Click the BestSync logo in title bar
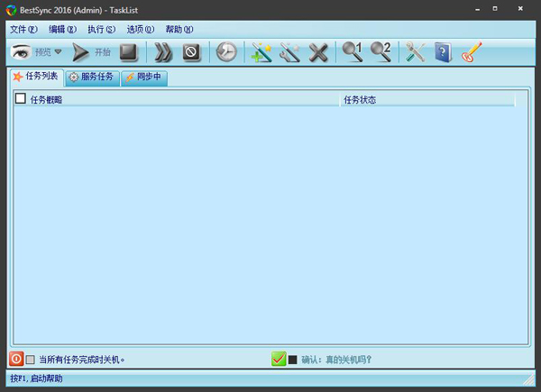 [x=11, y=10]
